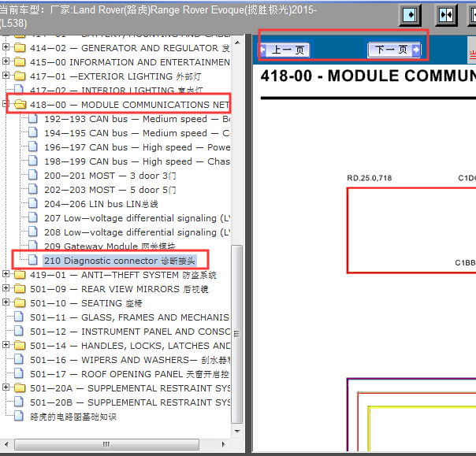Open 路虎的电路图基础知识 document
Image resolution: width=476 pixels, height=456 pixels.
[73, 417]
